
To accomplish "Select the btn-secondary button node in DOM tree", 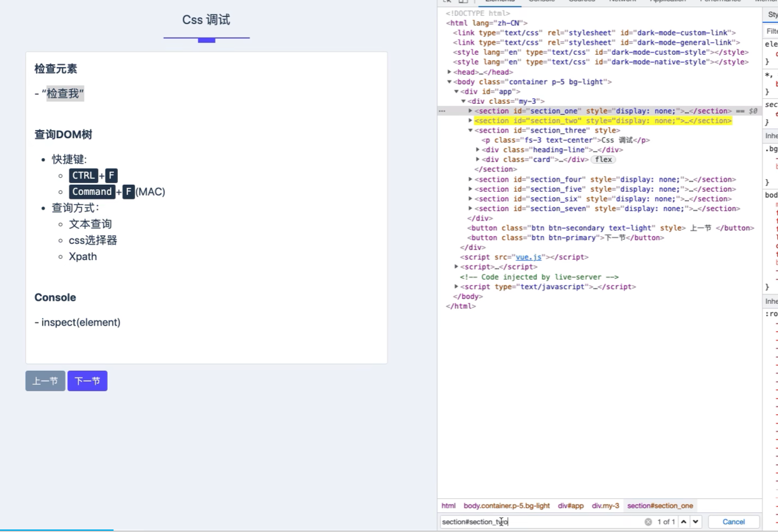I will (x=610, y=228).
